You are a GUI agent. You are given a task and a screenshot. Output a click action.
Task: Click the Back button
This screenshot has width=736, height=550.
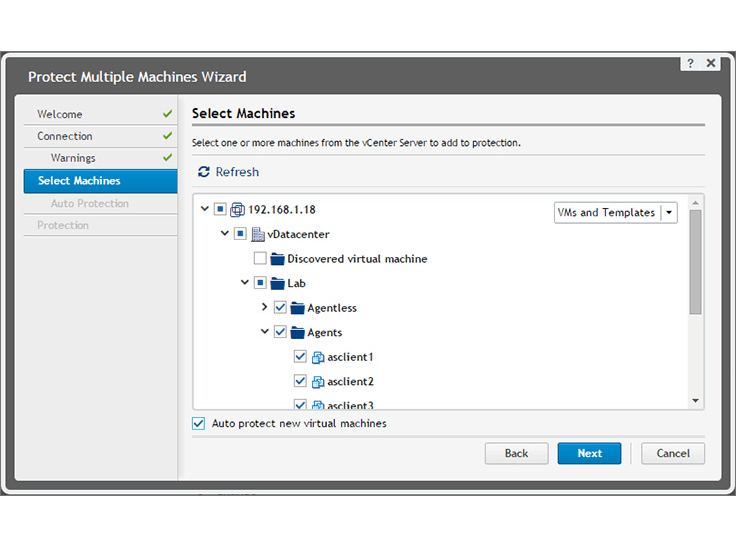coord(516,453)
